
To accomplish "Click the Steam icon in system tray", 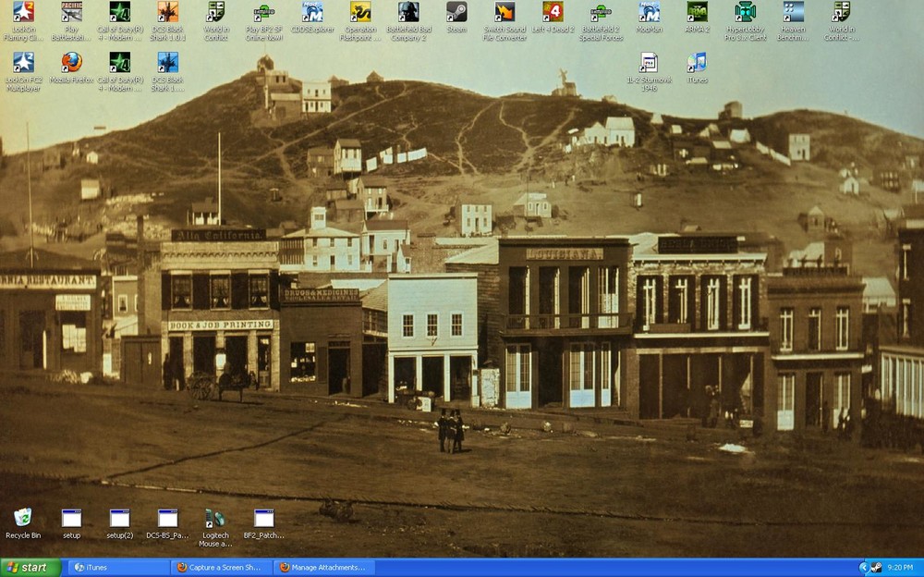I will (875, 568).
